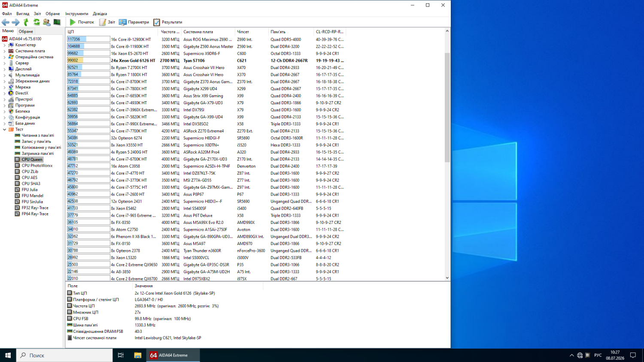Expand the Комп'ютер tree node
This screenshot has width=644, height=362.
(x=5, y=45)
